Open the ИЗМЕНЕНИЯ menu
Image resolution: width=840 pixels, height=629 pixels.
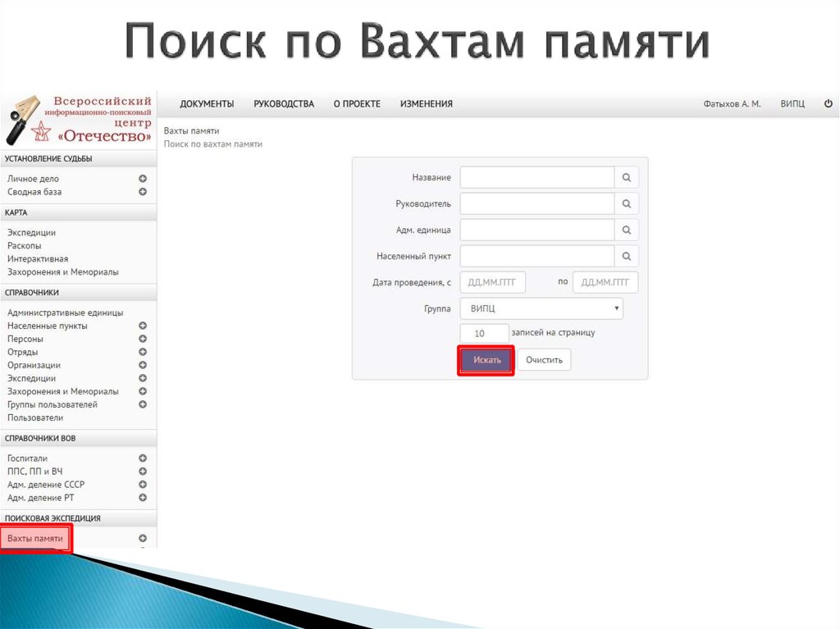tap(426, 104)
